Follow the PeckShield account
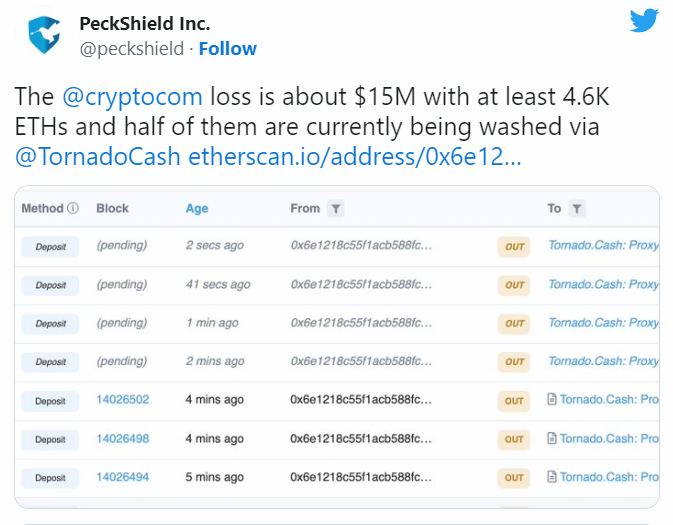Screen dimensions: 673x525 (227, 48)
